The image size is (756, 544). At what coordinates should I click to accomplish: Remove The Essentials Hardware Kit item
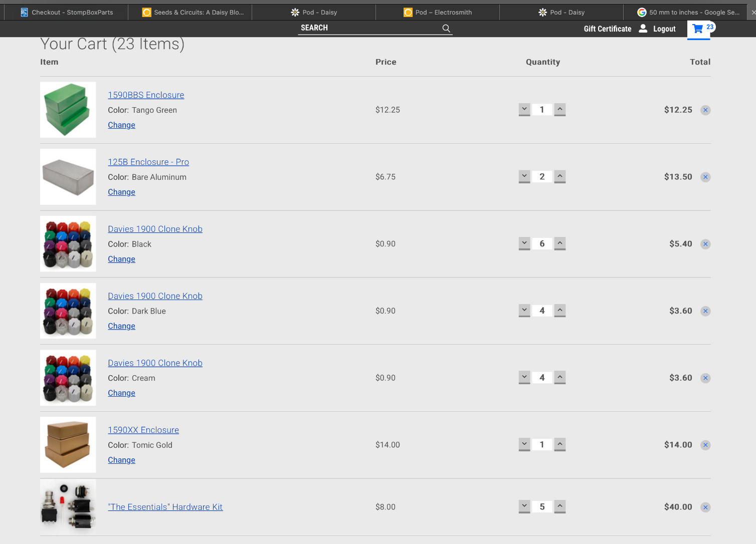pyautogui.click(x=705, y=507)
